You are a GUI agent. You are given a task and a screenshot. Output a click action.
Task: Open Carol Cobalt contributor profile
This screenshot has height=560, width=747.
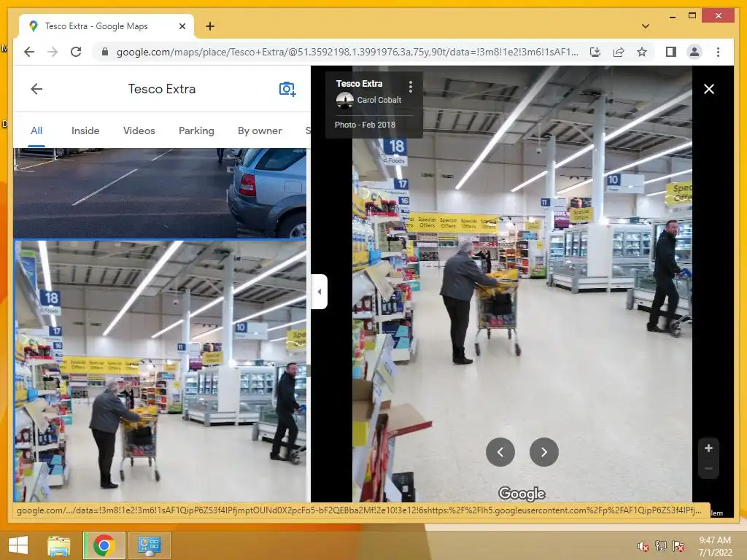pyautogui.click(x=379, y=100)
